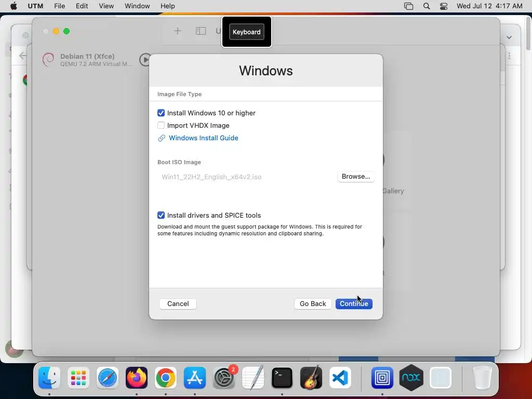Open the Window menu
The image size is (532, 399).
137,6
